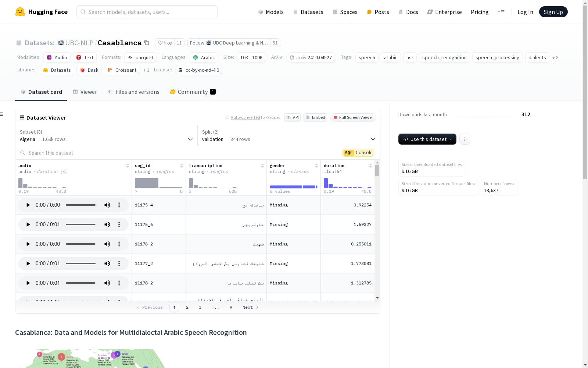Go to page 2 of the viewer
The image size is (588, 368).
click(187, 307)
